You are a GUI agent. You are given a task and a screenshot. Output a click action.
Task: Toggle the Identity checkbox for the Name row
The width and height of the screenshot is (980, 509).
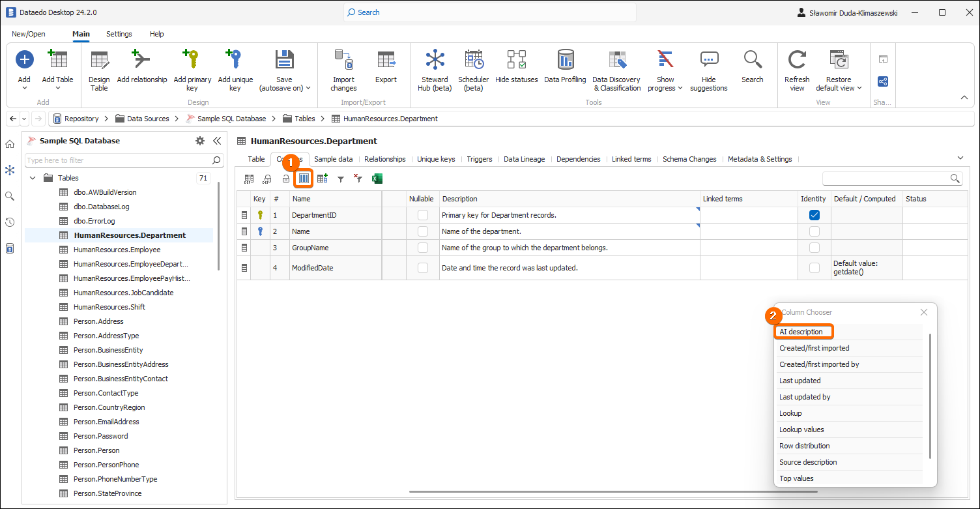click(x=814, y=231)
